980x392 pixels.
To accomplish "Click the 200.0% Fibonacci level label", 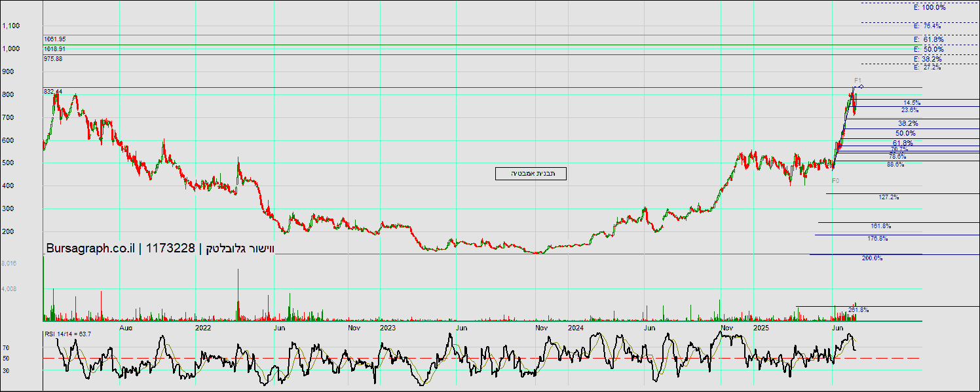I will [872, 258].
